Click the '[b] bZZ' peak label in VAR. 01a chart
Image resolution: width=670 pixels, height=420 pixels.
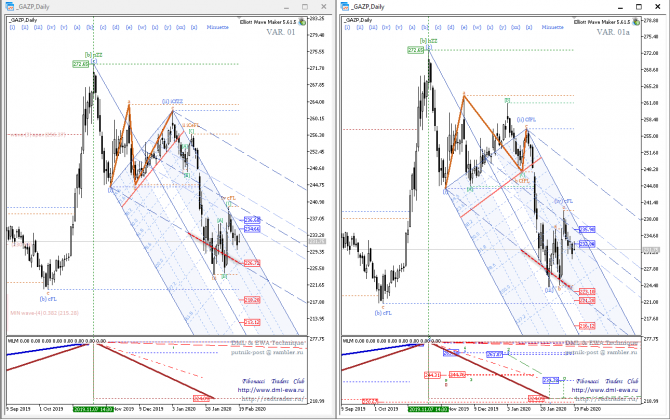429,41
